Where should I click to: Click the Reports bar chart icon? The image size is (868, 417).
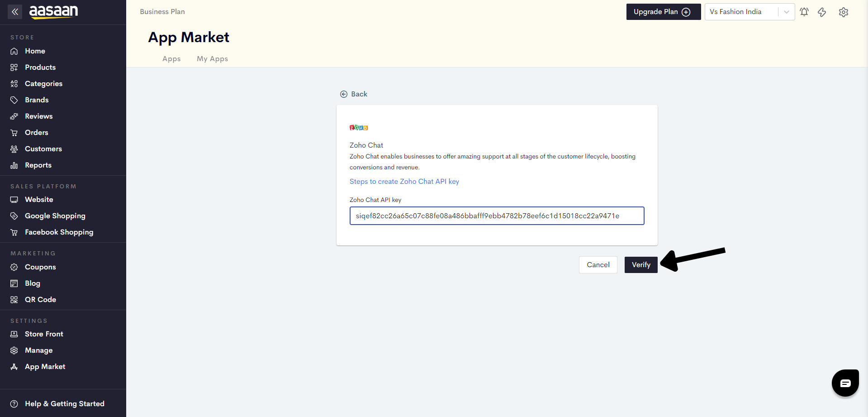14,165
